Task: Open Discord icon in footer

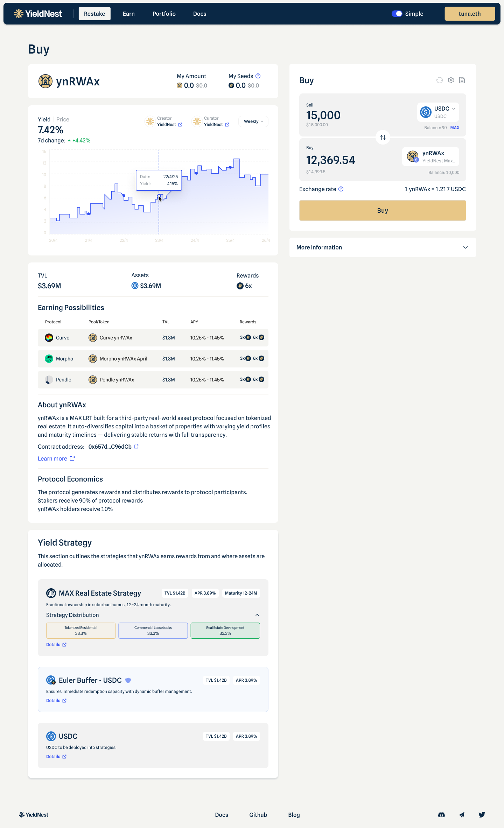Action: coord(442,815)
